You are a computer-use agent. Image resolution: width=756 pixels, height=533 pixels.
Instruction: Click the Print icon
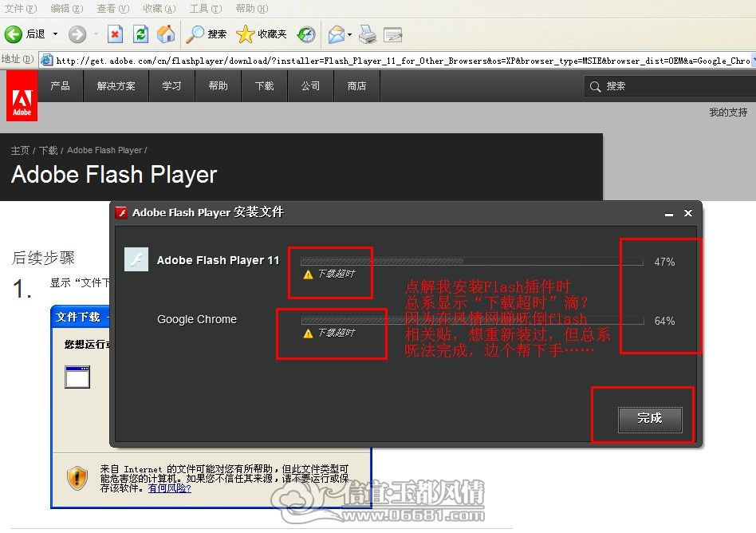[x=368, y=34]
